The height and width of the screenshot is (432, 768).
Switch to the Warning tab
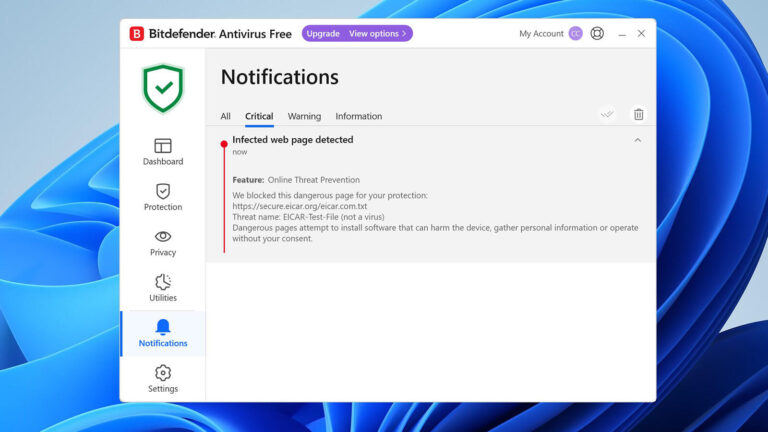point(304,116)
